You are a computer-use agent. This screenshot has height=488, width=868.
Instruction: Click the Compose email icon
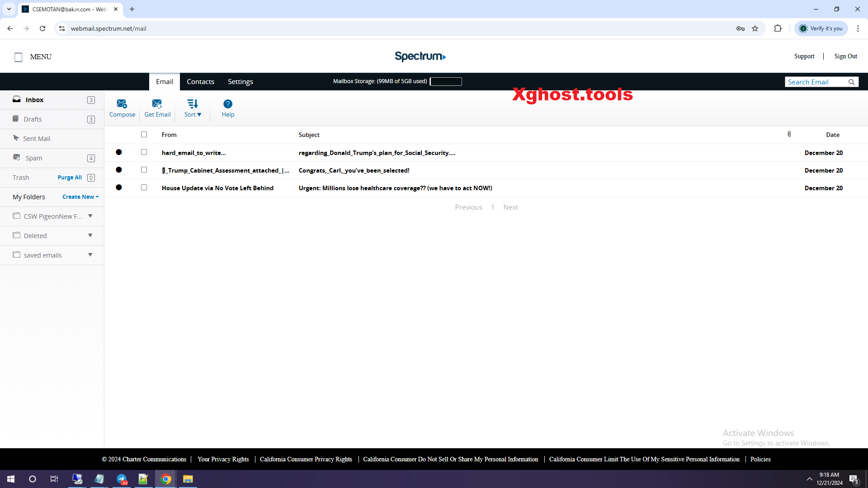122,104
